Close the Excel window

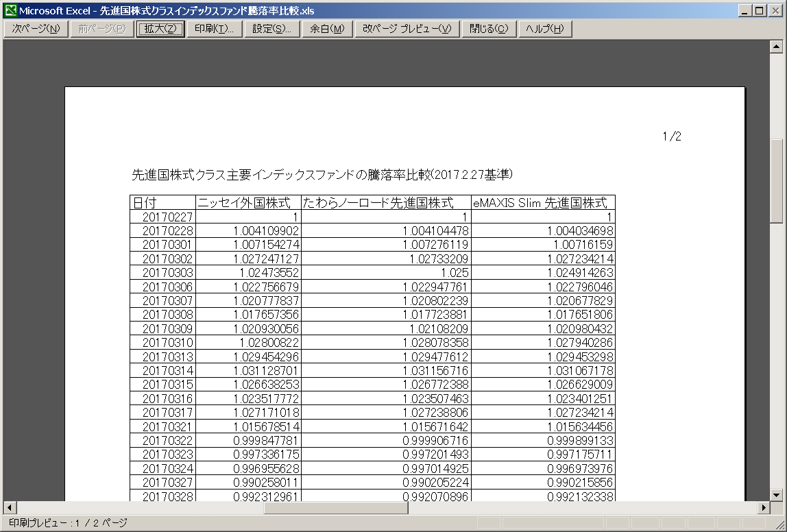tap(775, 10)
